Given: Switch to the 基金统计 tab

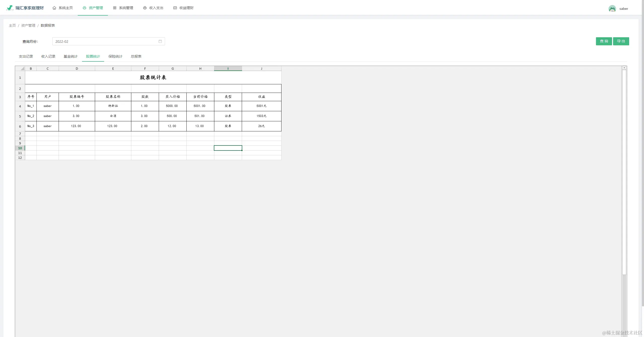Looking at the screenshot, I should [x=70, y=56].
